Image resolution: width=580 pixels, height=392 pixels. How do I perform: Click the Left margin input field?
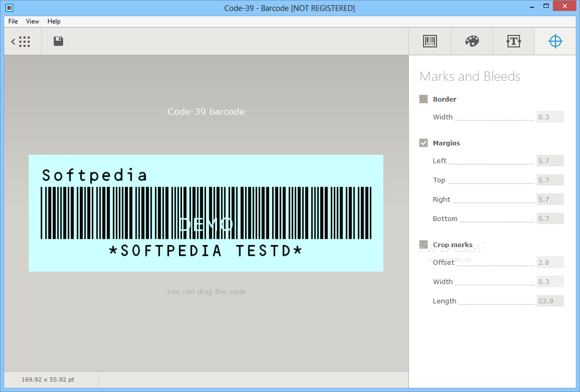(x=550, y=161)
